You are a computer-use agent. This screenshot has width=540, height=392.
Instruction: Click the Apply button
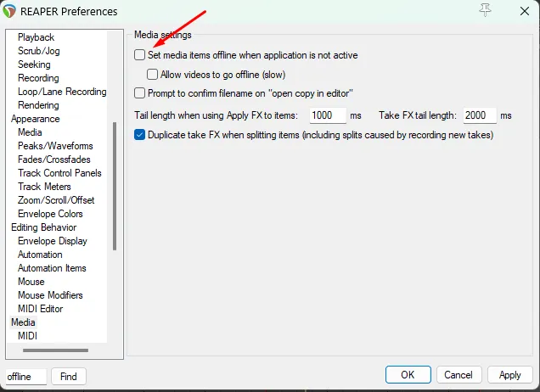tap(509, 374)
